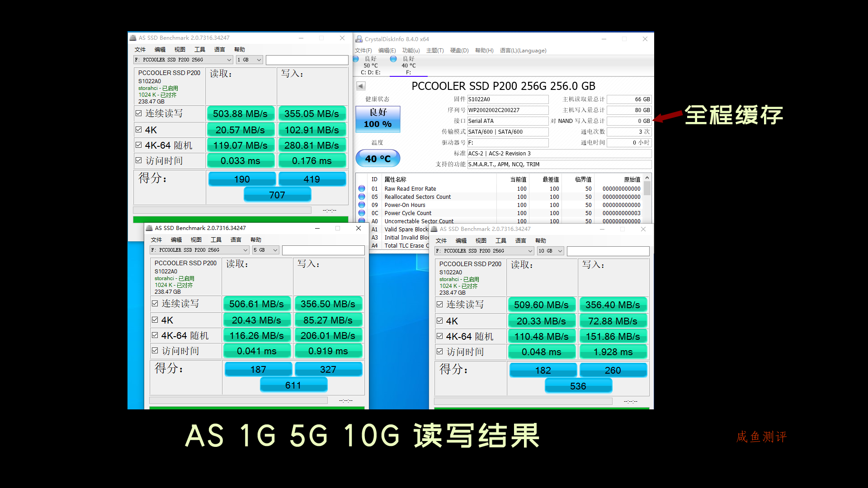Open 文件(F) menu in CrystalDiskInfo

coord(363,51)
